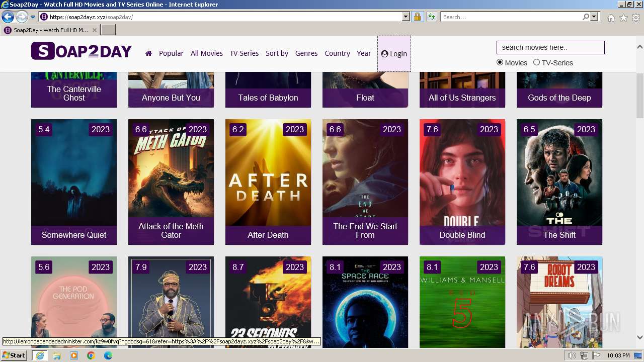Open the TV-Series navigation item
The image size is (644, 362).
coord(244,53)
